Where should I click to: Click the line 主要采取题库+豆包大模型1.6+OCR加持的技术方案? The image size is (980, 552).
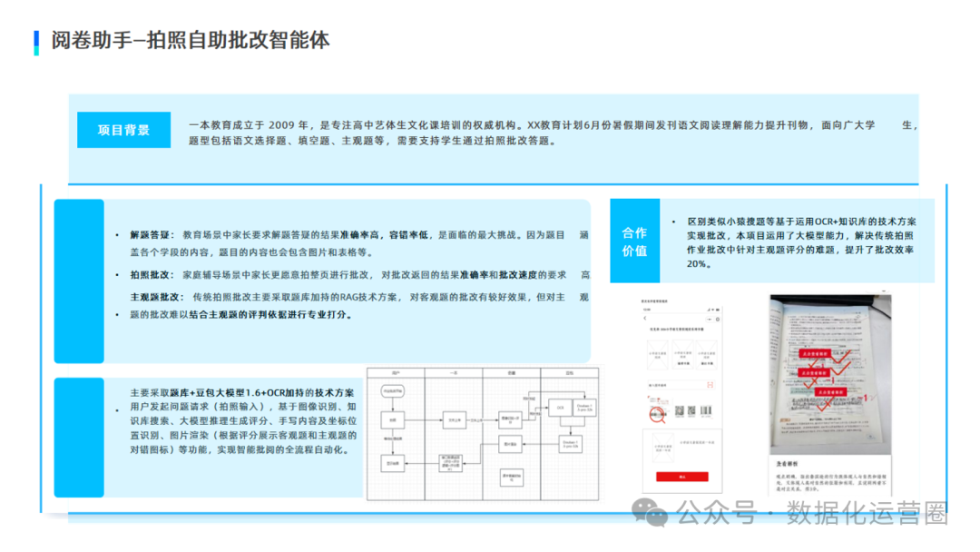242,392
